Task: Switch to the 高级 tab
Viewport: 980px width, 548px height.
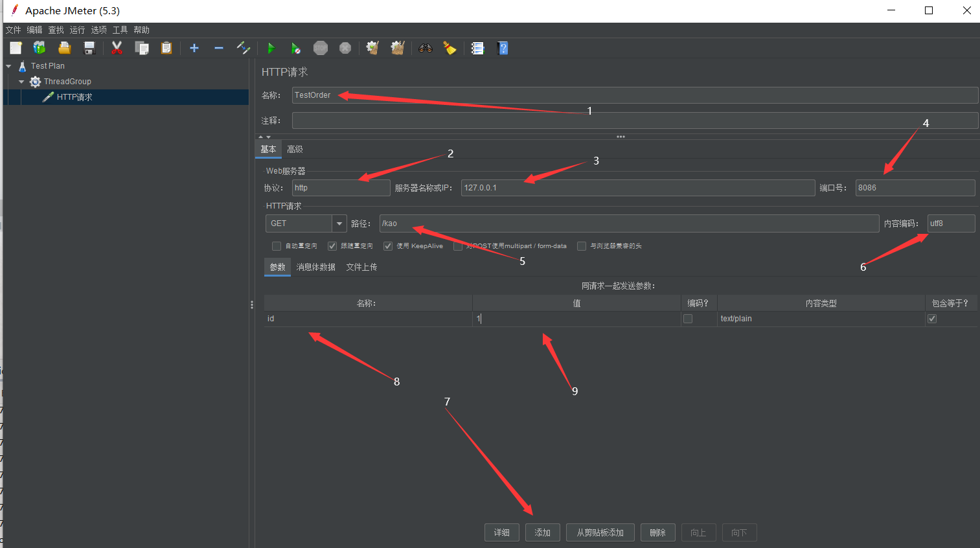Action: 295,149
